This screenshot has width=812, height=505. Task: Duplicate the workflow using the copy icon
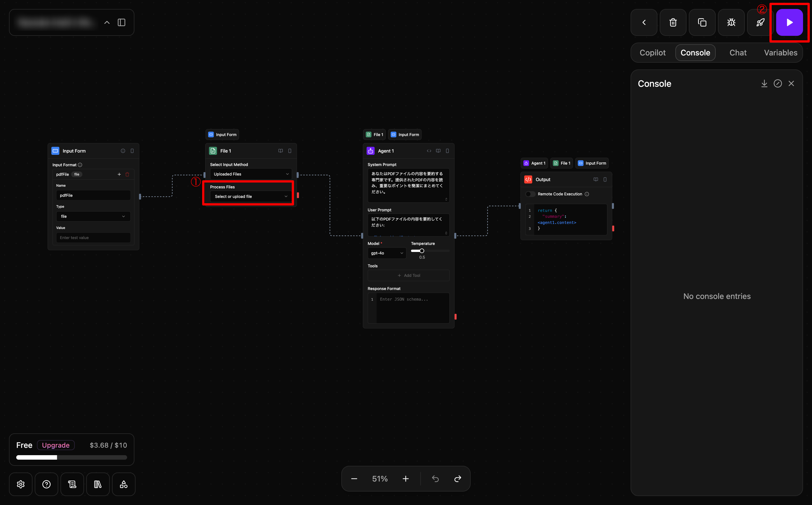point(702,22)
